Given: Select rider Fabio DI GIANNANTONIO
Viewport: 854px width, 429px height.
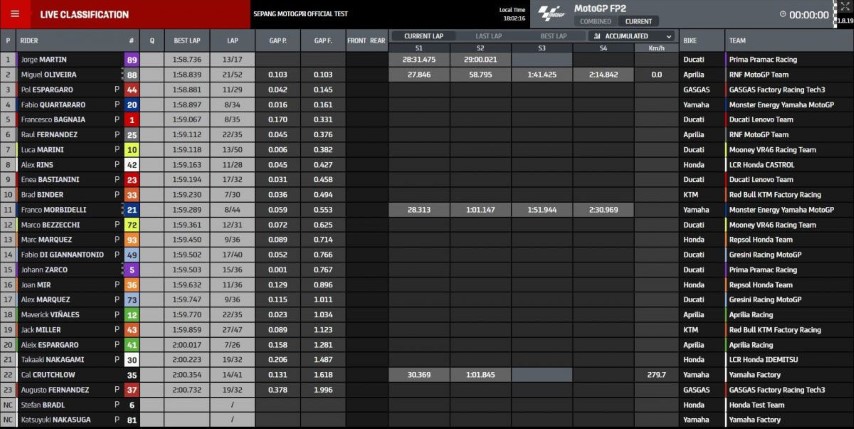Looking at the screenshot, I should [62, 254].
